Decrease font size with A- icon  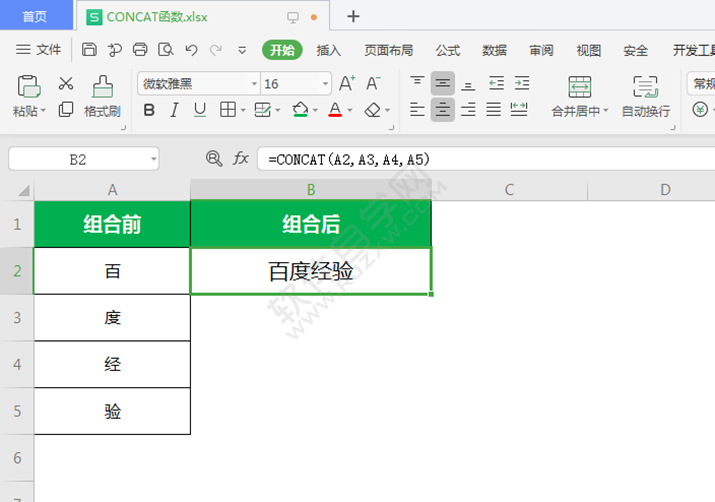point(373,83)
